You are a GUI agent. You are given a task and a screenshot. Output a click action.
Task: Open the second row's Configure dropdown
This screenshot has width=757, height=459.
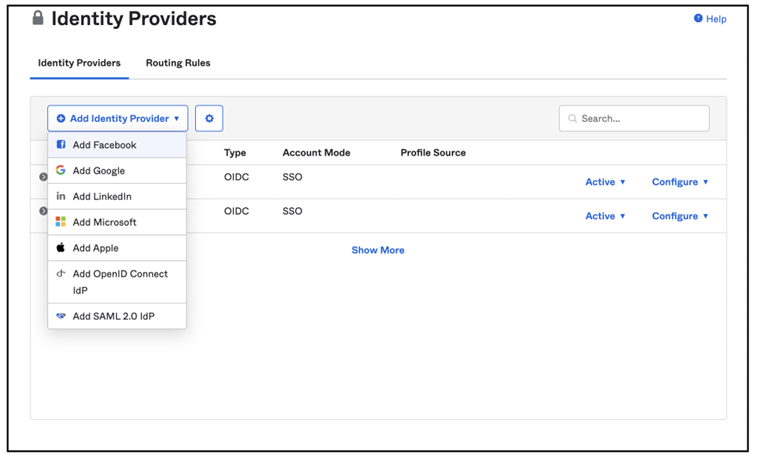click(x=680, y=216)
